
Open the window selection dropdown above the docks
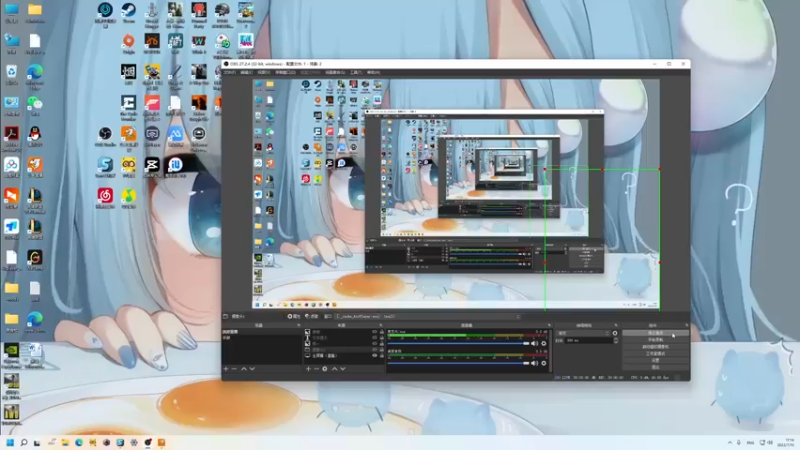coord(428,316)
